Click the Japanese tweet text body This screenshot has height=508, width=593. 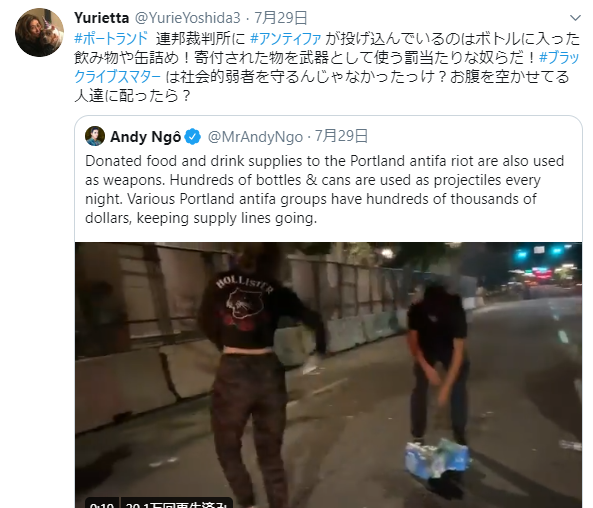[327, 67]
